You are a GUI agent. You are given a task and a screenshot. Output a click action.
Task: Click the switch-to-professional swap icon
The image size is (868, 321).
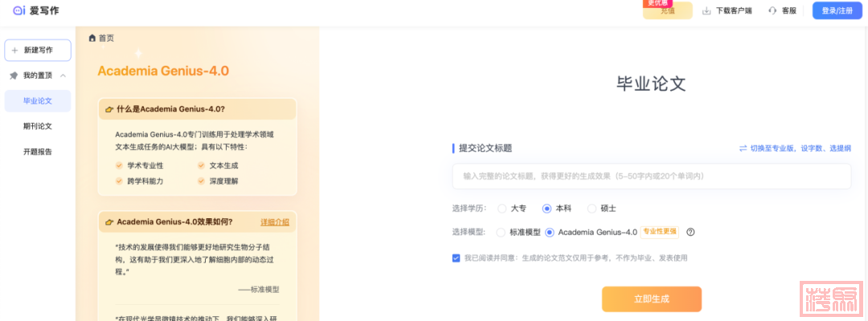click(743, 148)
